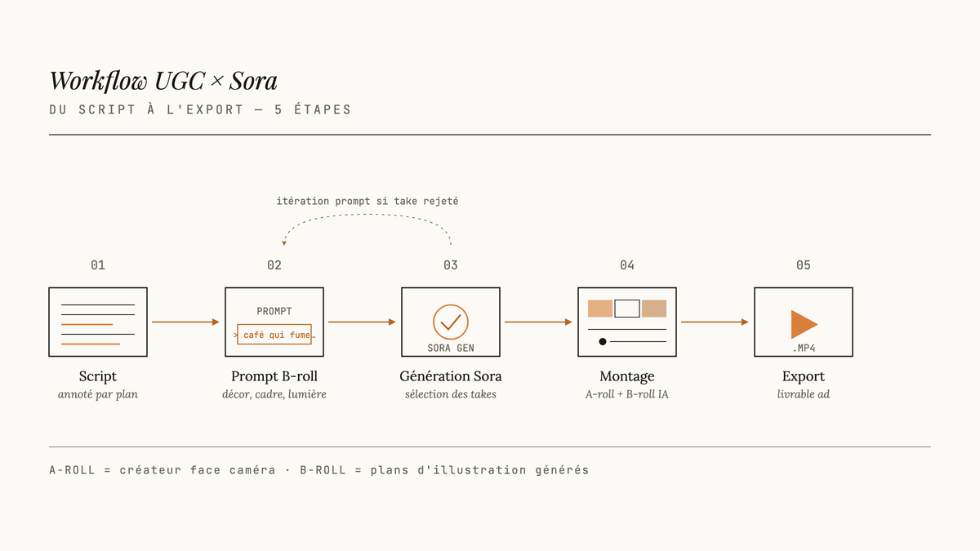Click the caption 'A-roll + B-roll IA'
This screenshot has width=980, height=551.
point(627,394)
